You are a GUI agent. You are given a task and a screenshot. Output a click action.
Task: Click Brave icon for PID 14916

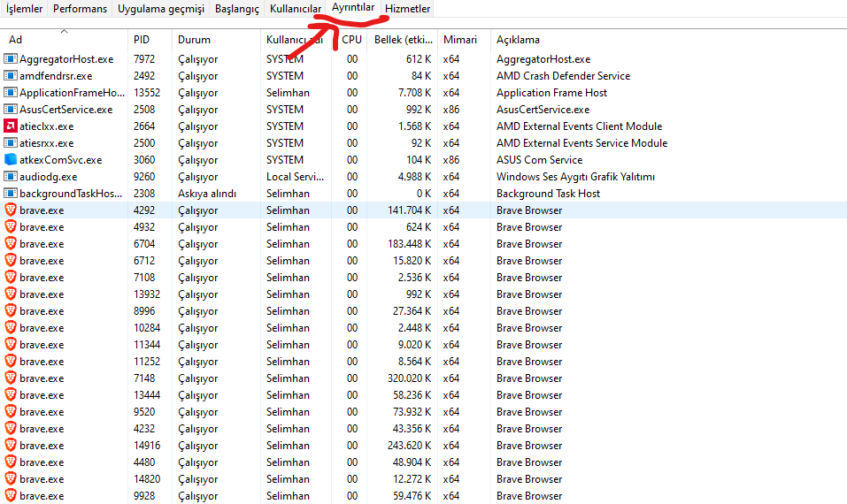(x=11, y=445)
